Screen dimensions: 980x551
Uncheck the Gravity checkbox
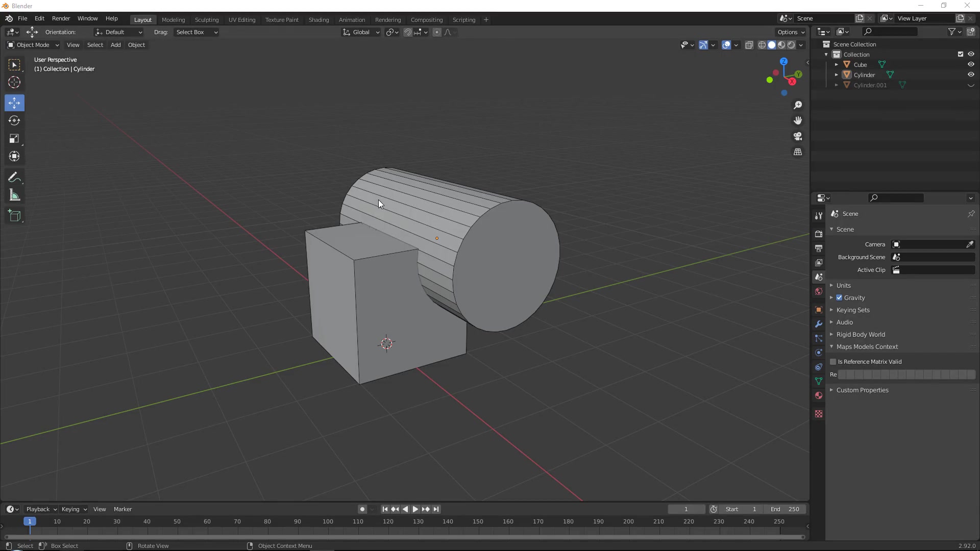point(839,298)
